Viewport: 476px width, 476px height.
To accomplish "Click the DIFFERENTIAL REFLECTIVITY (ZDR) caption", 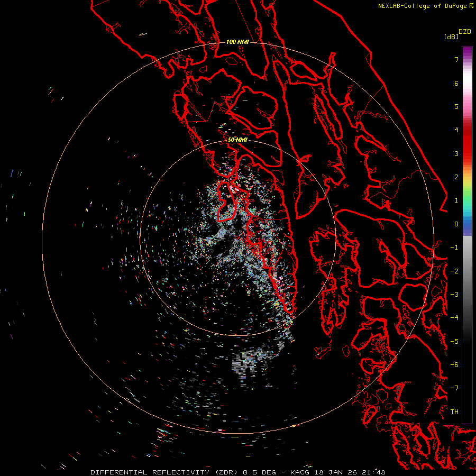I will (x=165, y=472).
